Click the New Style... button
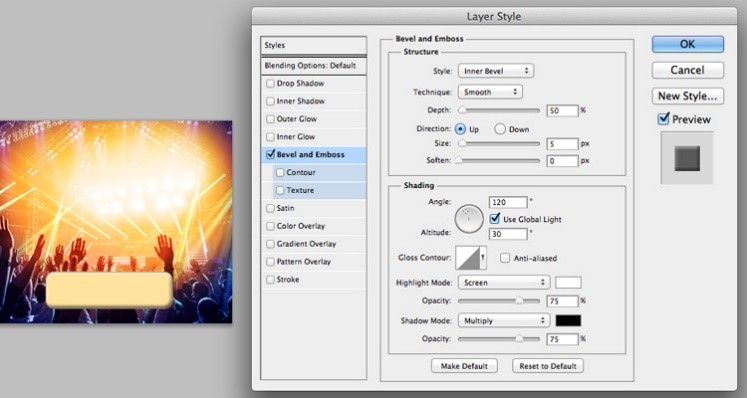Viewport: 747px width, 398px height. point(687,96)
